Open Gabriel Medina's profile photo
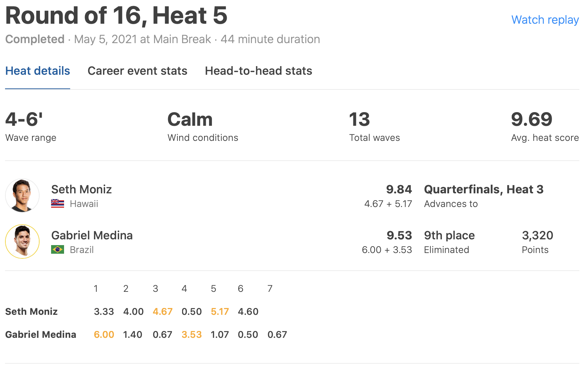 [22, 241]
